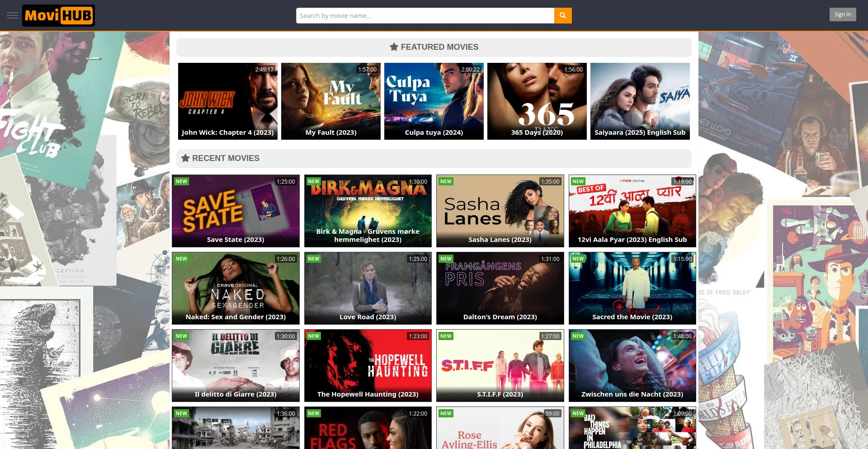
Task: Click the star icon beside Featured Movies
Action: [394, 47]
